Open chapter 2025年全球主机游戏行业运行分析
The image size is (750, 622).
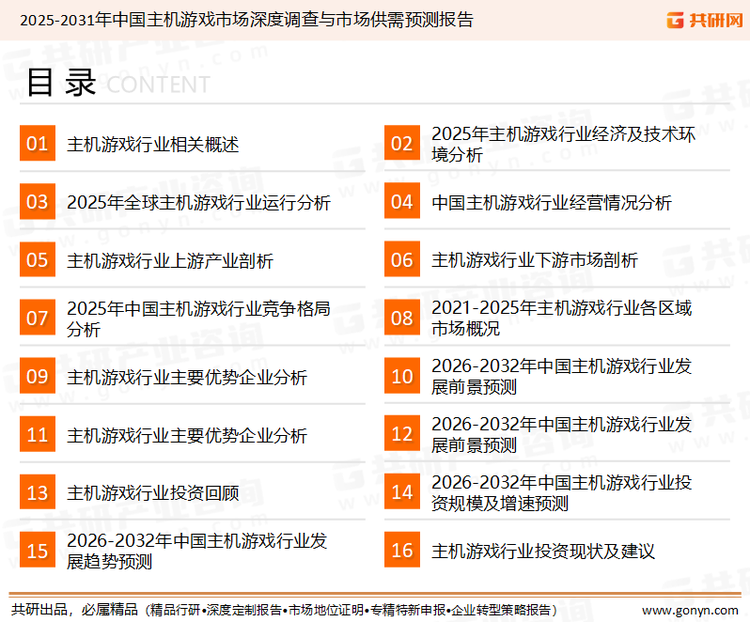(x=199, y=202)
